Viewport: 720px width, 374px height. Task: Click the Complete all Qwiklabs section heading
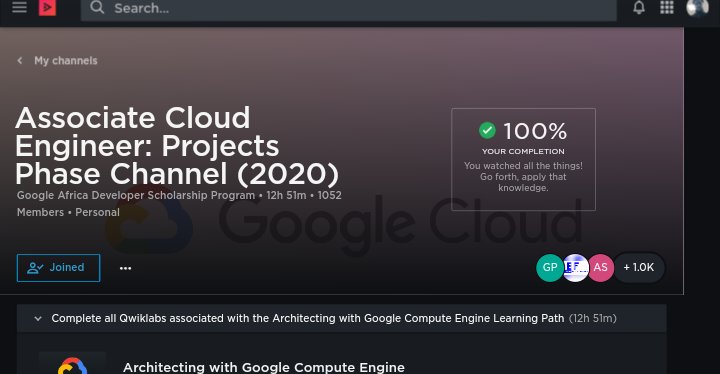point(308,318)
